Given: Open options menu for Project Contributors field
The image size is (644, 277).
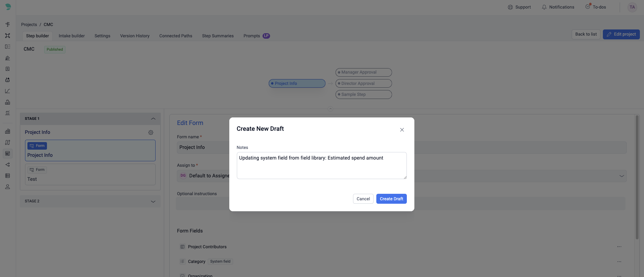Looking at the screenshot, I should (619, 247).
